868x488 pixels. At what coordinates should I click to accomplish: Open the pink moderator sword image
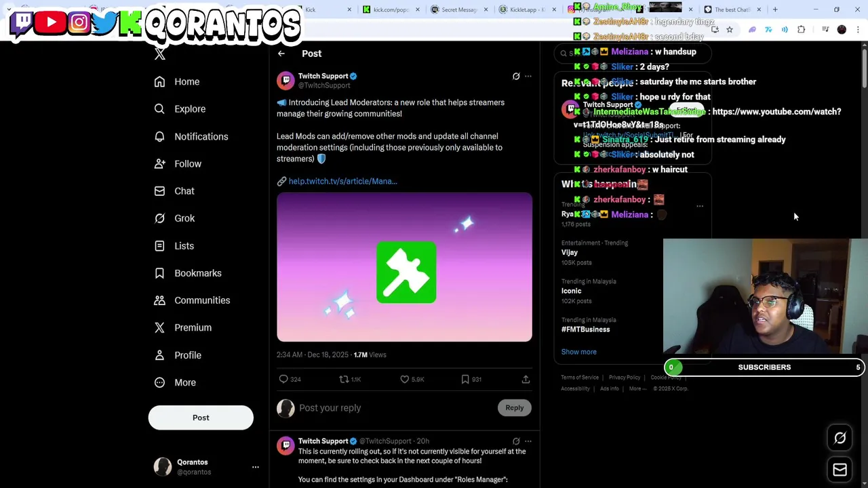(404, 267)
